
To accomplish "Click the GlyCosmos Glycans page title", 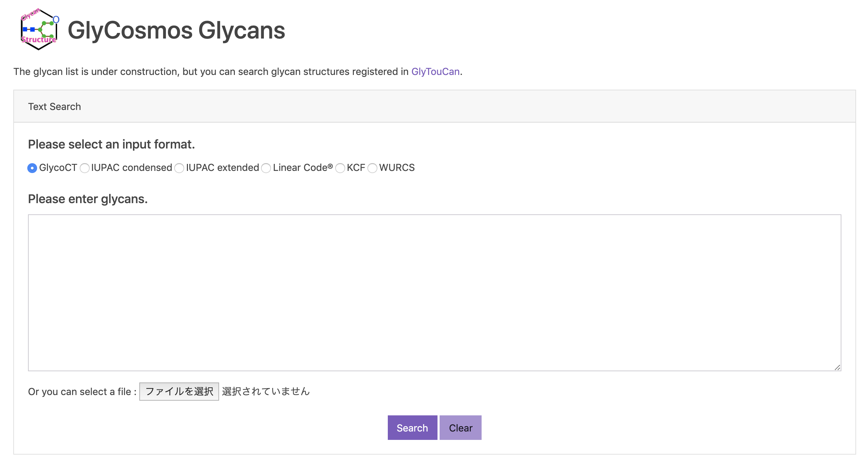I will [176, 30].
